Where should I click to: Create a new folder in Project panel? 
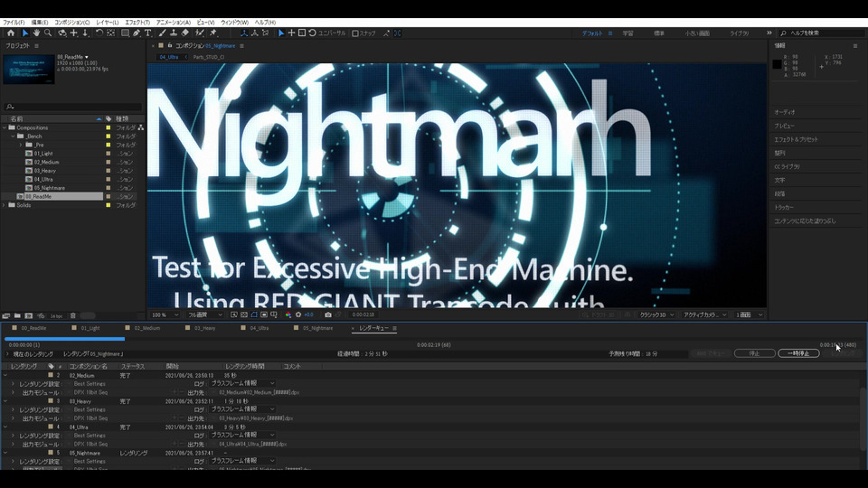17,316
